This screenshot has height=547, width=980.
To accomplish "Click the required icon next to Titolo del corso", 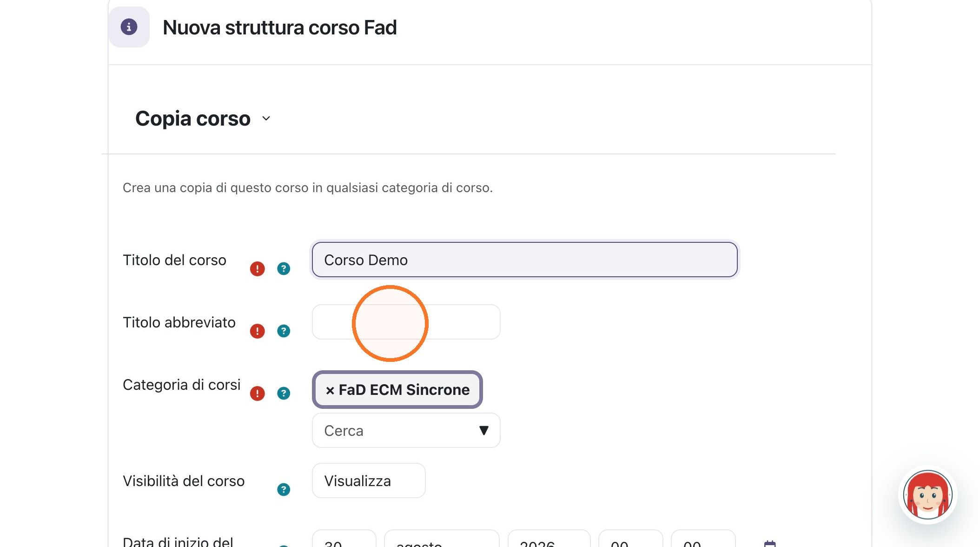I will [257, 268].
